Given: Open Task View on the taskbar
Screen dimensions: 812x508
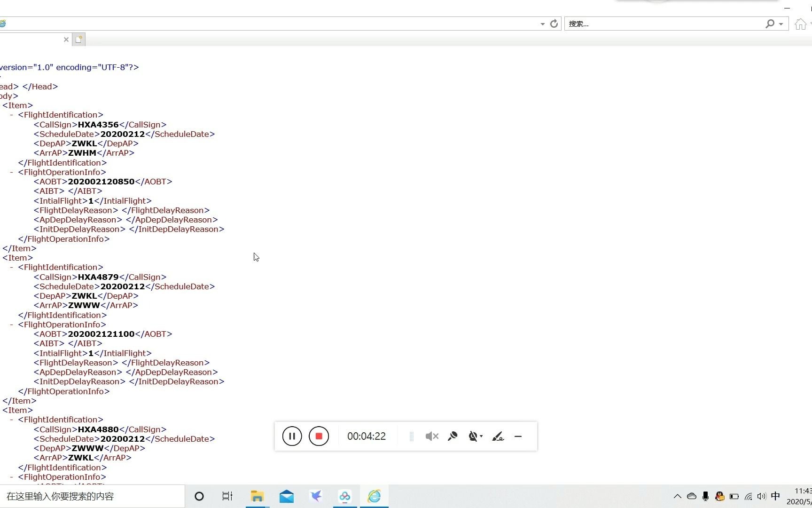Looking at the screenshot, I should coord(227,496).
